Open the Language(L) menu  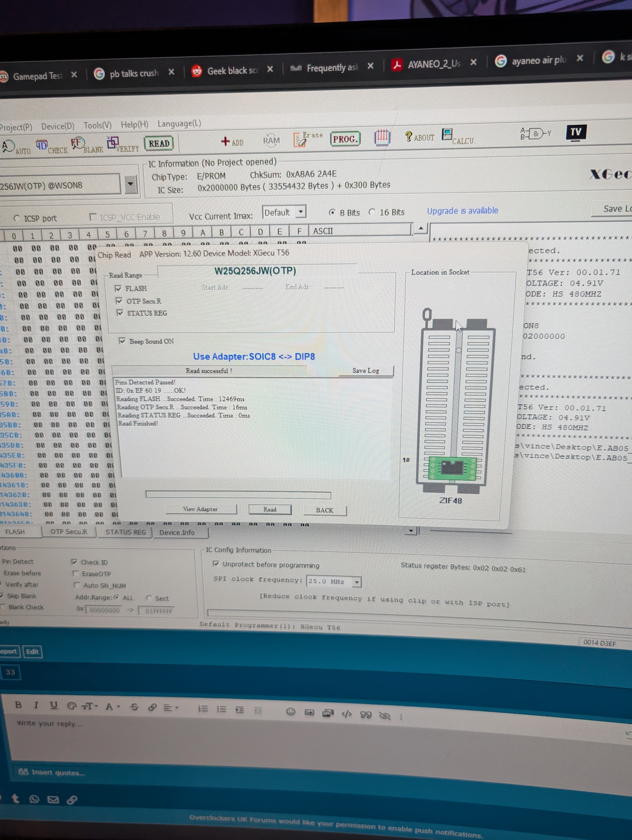click(179, 123)
